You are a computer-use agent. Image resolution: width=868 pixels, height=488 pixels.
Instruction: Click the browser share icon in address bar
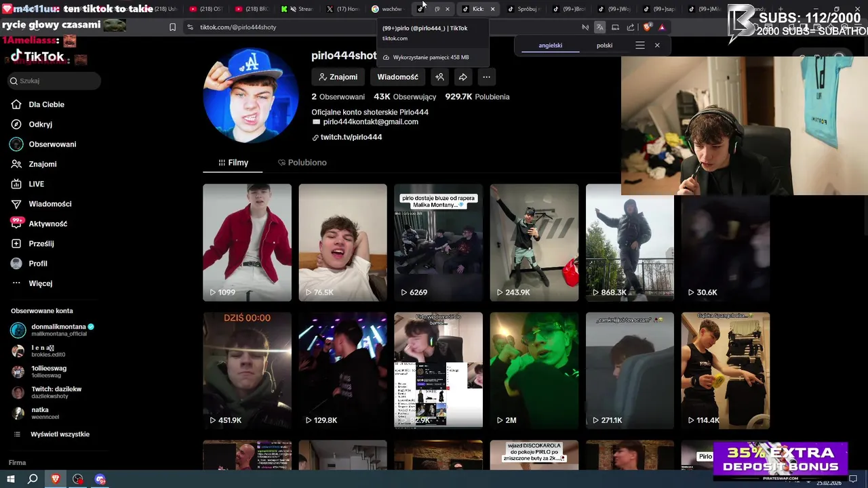click(x=631, y=27)
